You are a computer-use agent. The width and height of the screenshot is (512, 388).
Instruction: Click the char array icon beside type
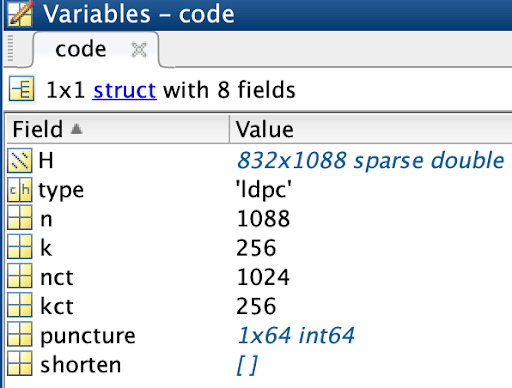click(x=20, y=190)
